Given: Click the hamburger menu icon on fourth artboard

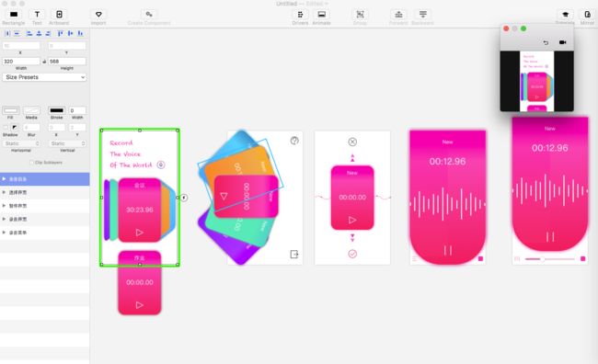Looking at the screenshot, I should [x=415, y=259].
